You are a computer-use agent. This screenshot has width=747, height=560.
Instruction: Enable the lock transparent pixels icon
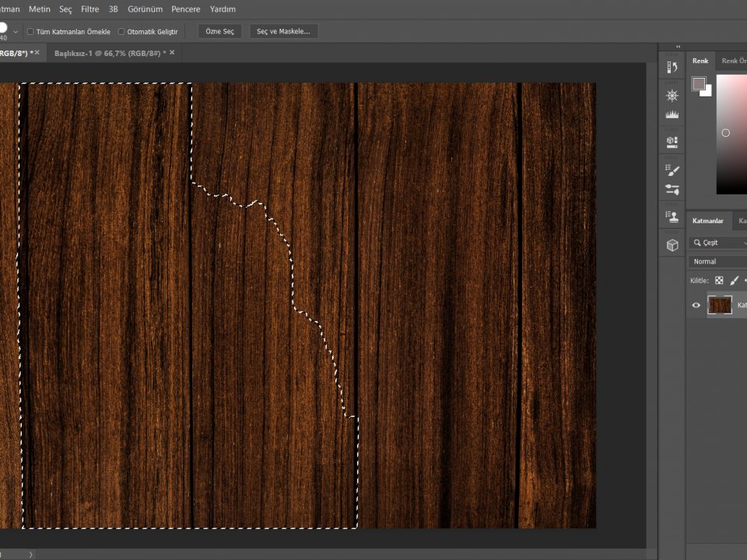coord(718,280)
